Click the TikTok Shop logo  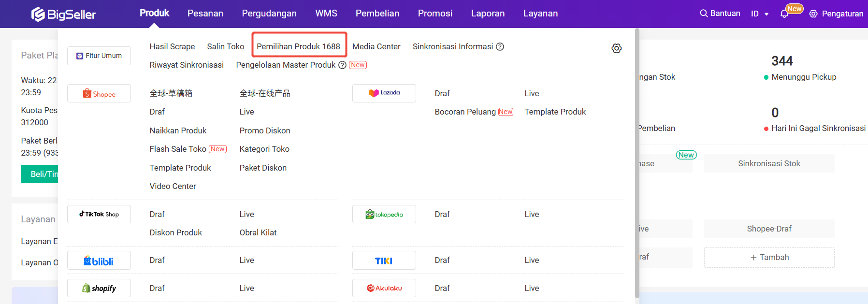99,214
